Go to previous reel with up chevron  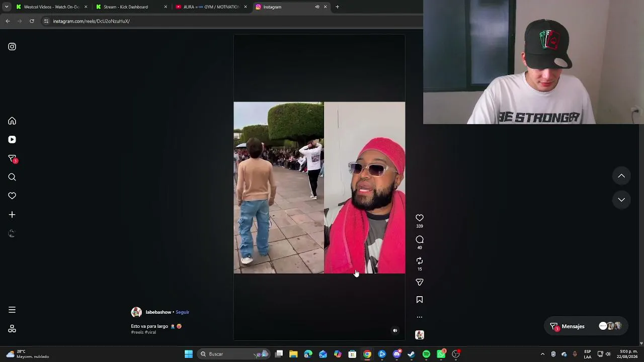621,176
